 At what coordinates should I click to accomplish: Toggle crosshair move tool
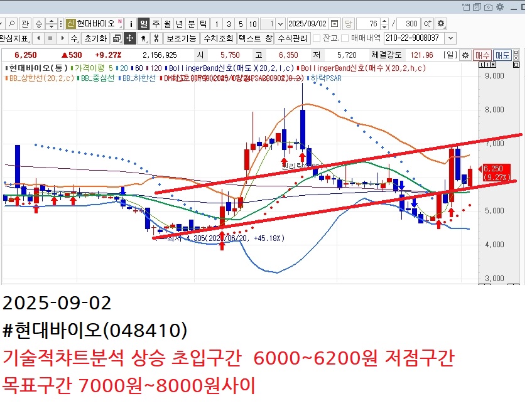130,38
